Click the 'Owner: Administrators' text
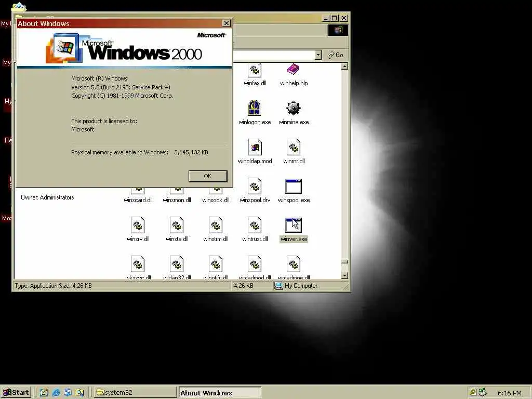Screen dimensions: 532x399 [x=47, y=197]
